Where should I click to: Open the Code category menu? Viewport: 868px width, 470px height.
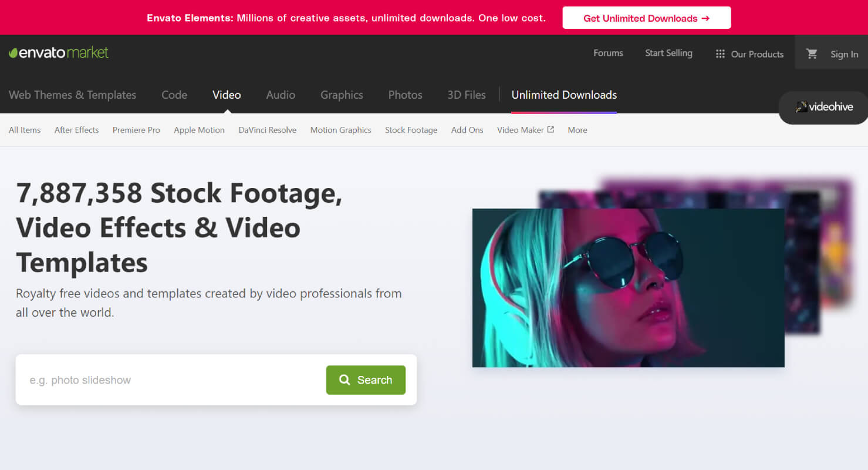click(174, 95)
